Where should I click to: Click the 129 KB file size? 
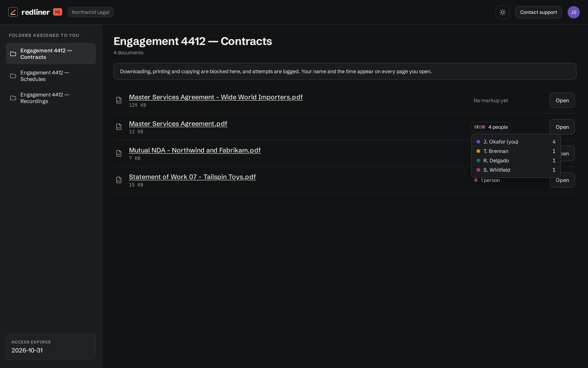click(137, 105)
